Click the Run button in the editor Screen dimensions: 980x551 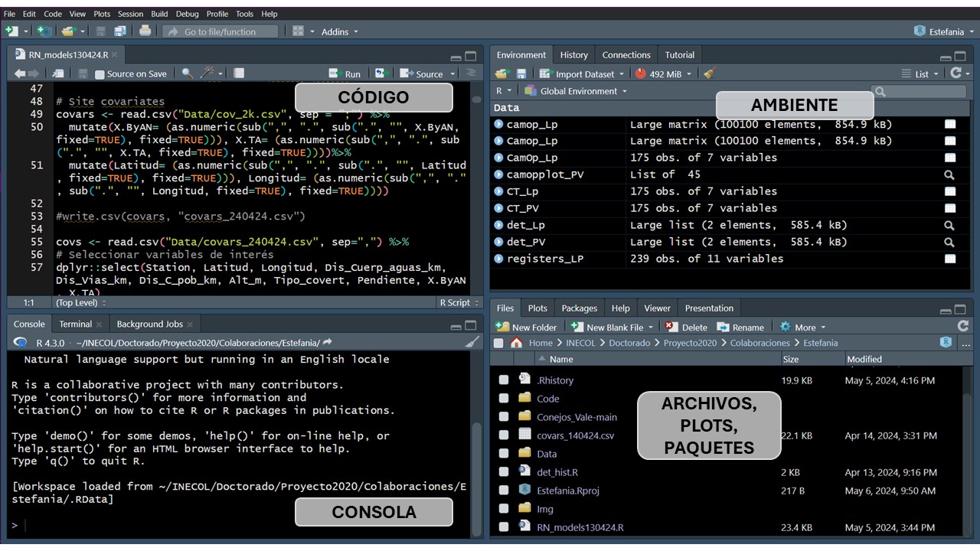(x=345, y=74)
